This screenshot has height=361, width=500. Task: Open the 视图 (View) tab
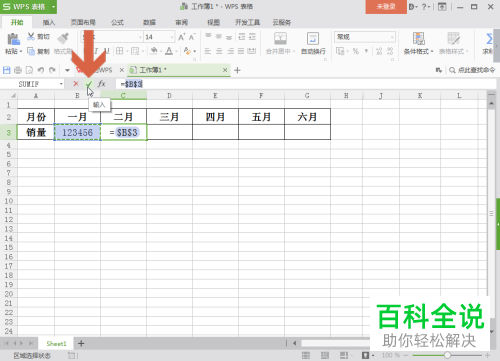(x=214, y=22)
